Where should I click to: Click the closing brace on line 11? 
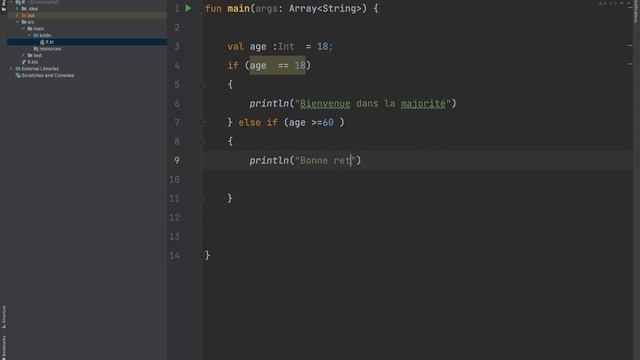click(230, 198)
